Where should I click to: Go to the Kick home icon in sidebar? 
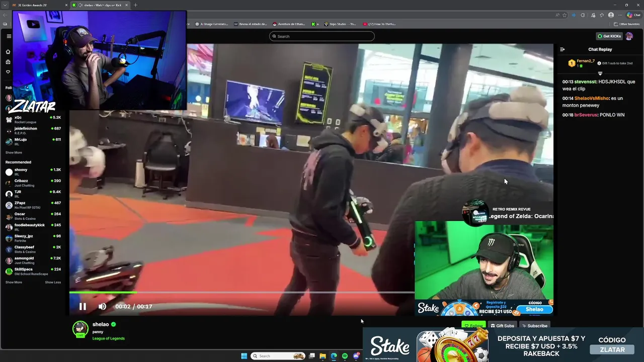click(8, 52)
